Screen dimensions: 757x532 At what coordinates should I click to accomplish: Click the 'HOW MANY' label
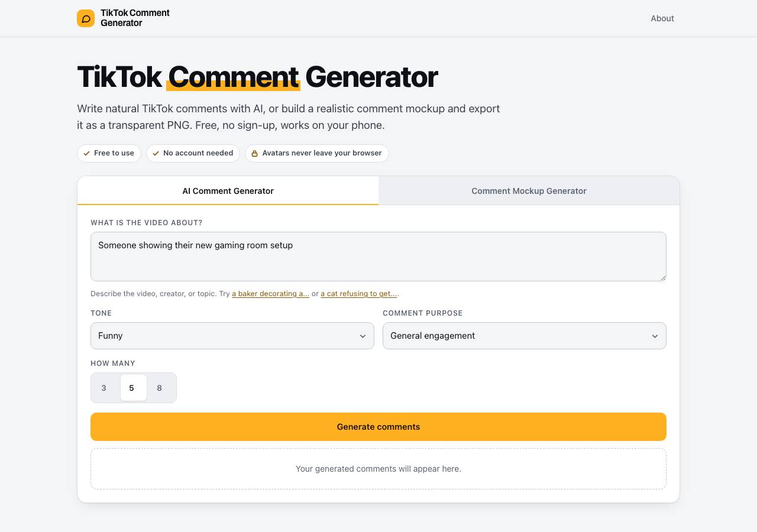pos(113,364)
